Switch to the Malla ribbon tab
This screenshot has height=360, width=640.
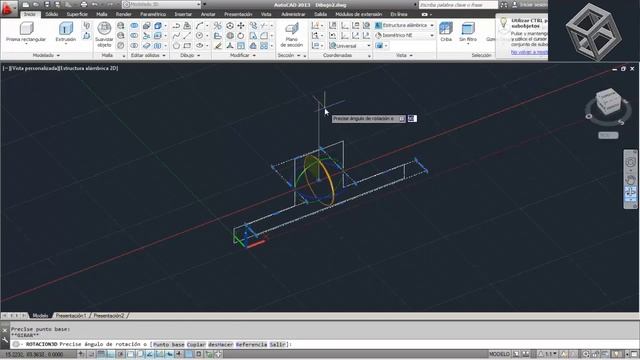coord(102,14)
